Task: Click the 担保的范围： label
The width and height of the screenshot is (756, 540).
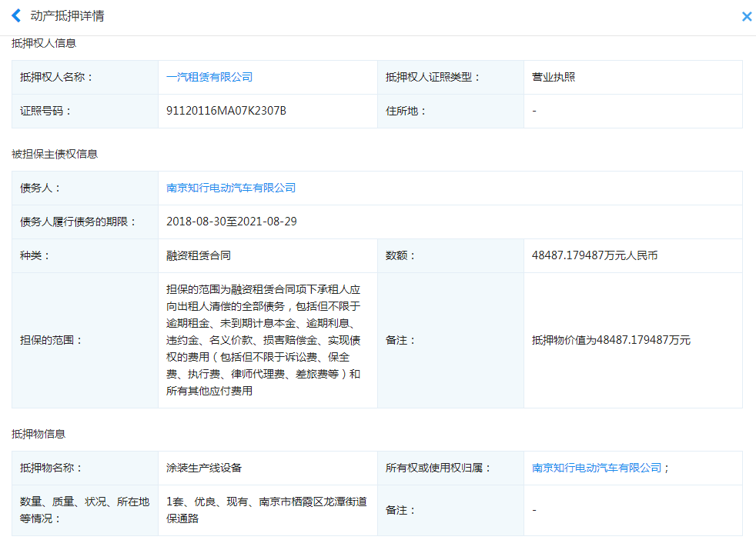Action: click(x=51, y=340)
